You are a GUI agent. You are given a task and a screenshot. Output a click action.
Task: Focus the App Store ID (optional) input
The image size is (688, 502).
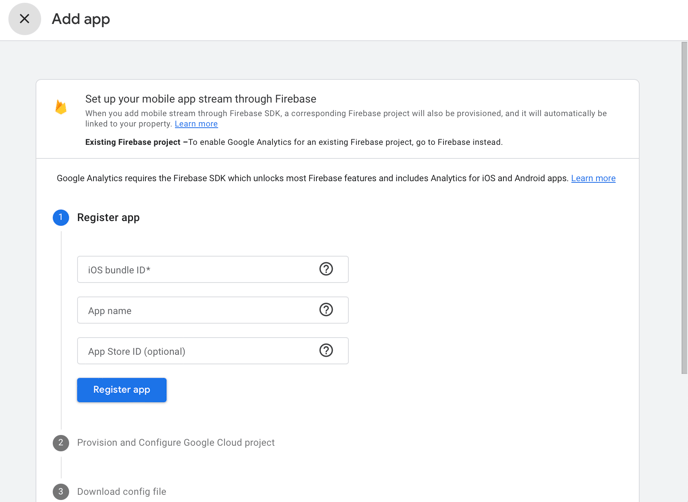coord(213,351)
